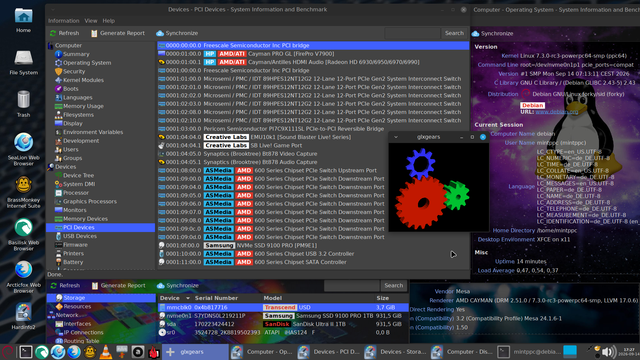
Task: Open the Help menu
Action: click(109, 21)
